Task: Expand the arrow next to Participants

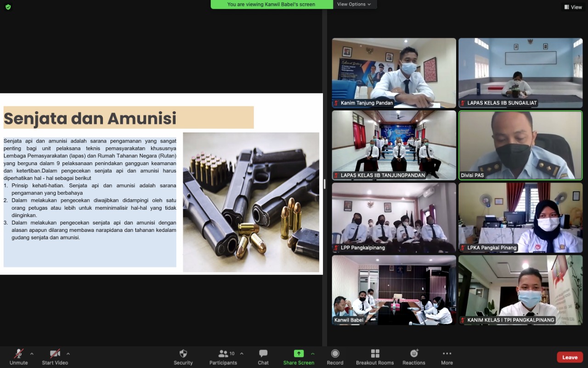Action: tap(242, 354)
